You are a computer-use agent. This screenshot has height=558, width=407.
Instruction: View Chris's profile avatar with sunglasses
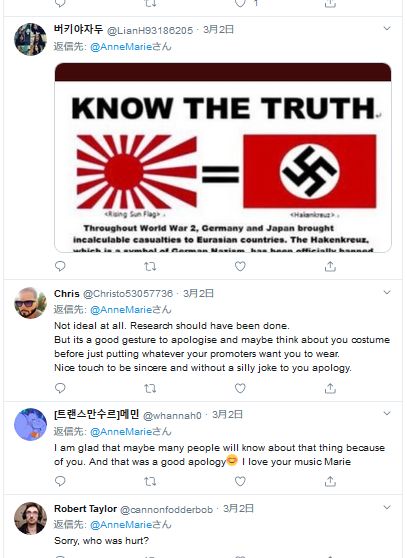[x=30, y=303]
